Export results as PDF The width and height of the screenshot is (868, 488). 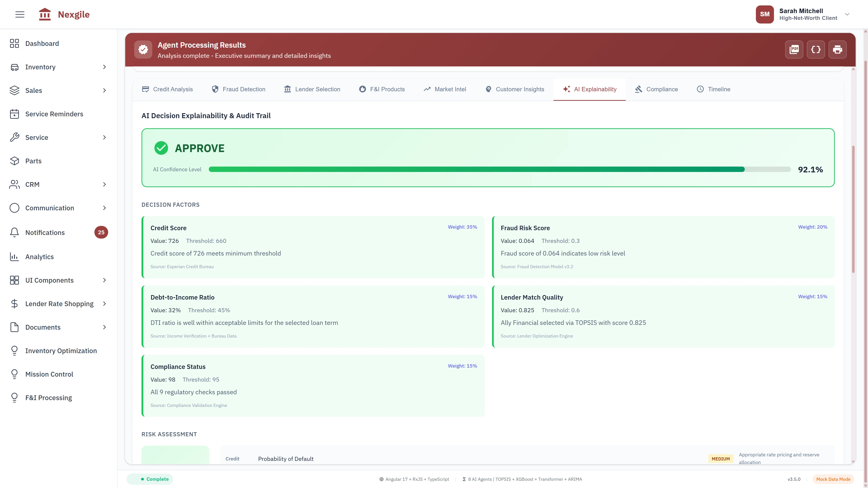(794, 49)
